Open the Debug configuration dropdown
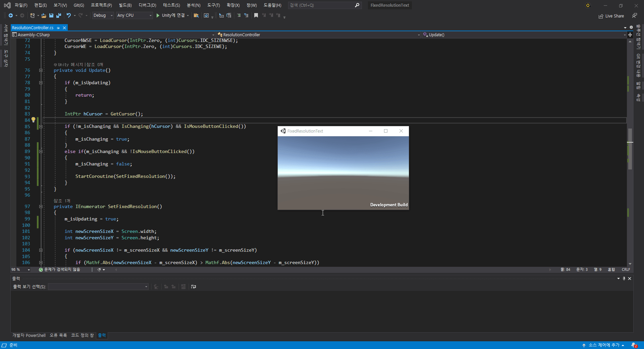Image resolution: width=644 pixels, height=349 pixels. pyautogui.click(x=103, y=15)
